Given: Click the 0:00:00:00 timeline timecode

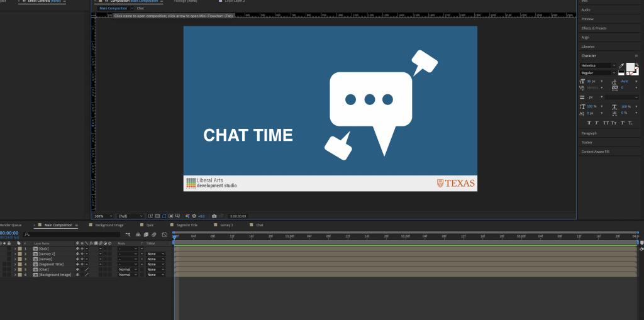Looking at the screenshot, I should (x=9, y=233).
